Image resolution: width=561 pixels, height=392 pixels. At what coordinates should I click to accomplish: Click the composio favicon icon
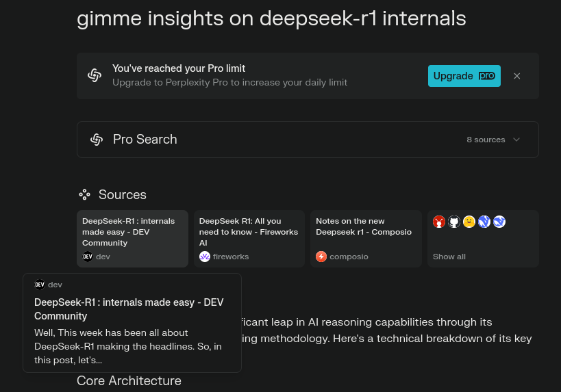tap(321, 257)
